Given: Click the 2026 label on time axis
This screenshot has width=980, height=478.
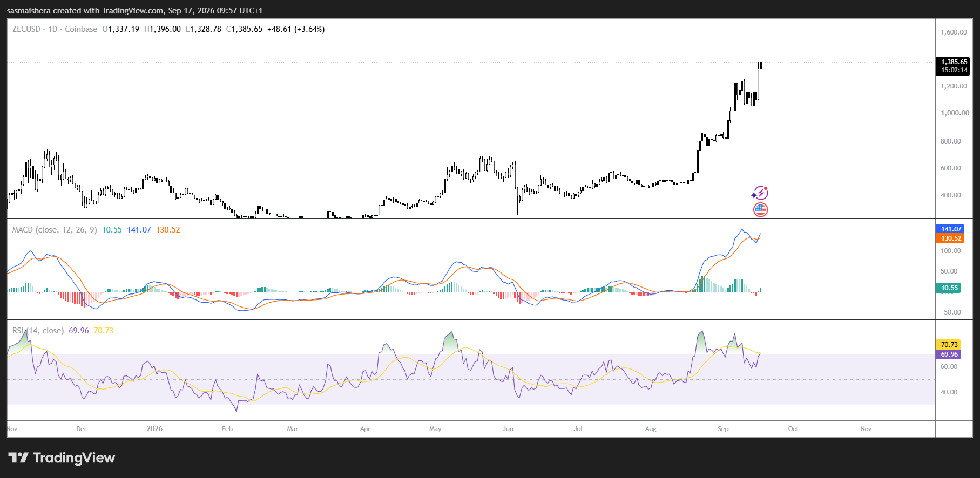Looking at the screenshot, I should (x=154, y=429).
